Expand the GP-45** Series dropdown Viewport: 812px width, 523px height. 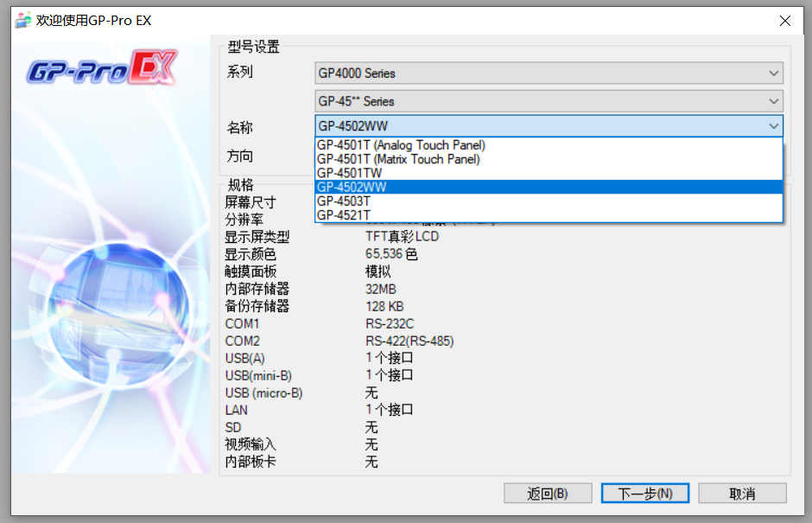point(549,101)
